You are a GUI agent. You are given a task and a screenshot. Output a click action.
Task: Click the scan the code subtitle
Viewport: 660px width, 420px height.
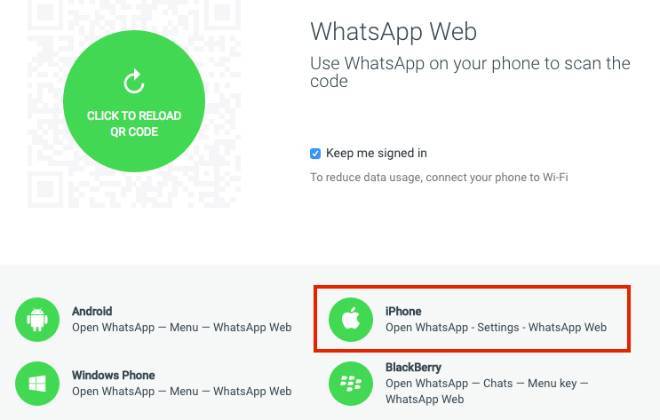pos(470,72)
